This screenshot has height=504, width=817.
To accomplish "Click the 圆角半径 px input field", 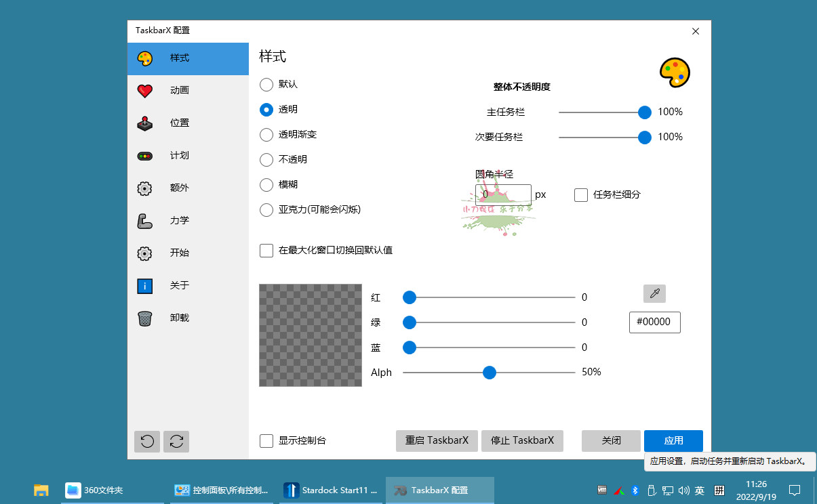I will [x=503, y=195].
